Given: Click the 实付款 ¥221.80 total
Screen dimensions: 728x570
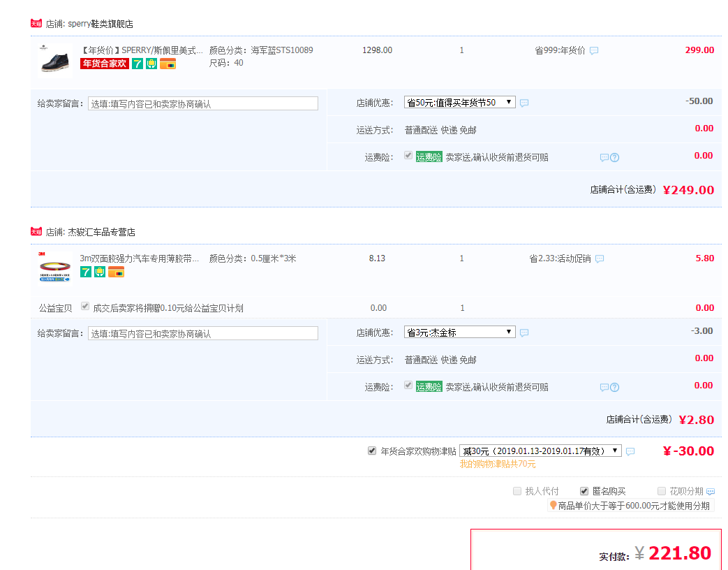Looking at the screenshot, I should pos(673,553).
